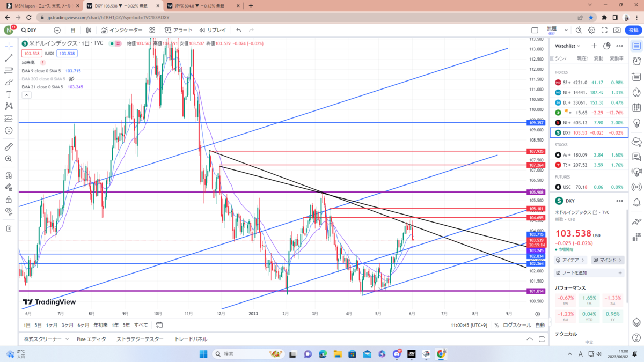Collapse the bottom panel chevron

(x=530, y=339)
